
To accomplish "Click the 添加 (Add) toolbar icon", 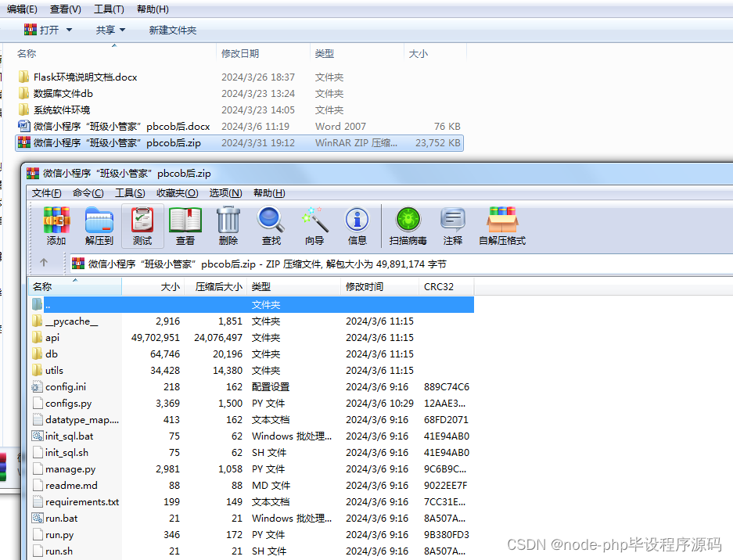I will [x=56, y=226].
